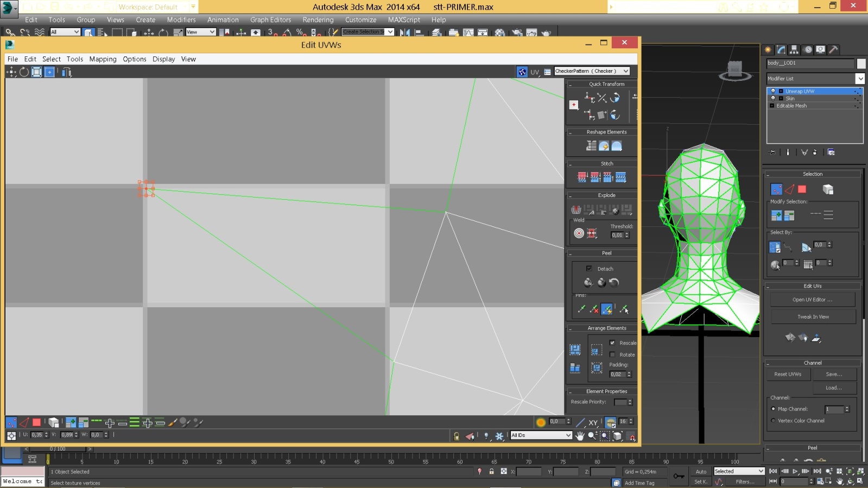
Task: Open the Rendering menu in main menu bar
Action: [318, 20]
